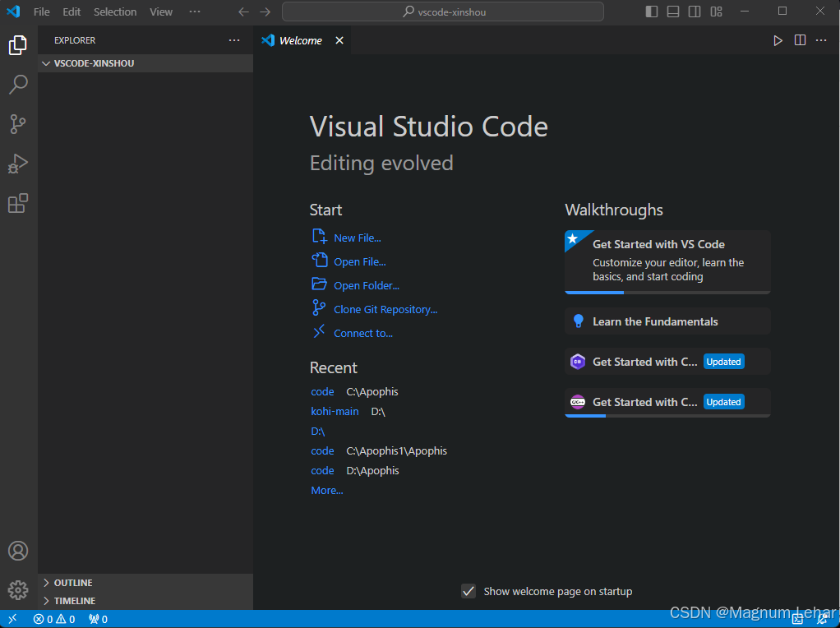Click the Open Folder icon in Start list

(x=319, y=284)
